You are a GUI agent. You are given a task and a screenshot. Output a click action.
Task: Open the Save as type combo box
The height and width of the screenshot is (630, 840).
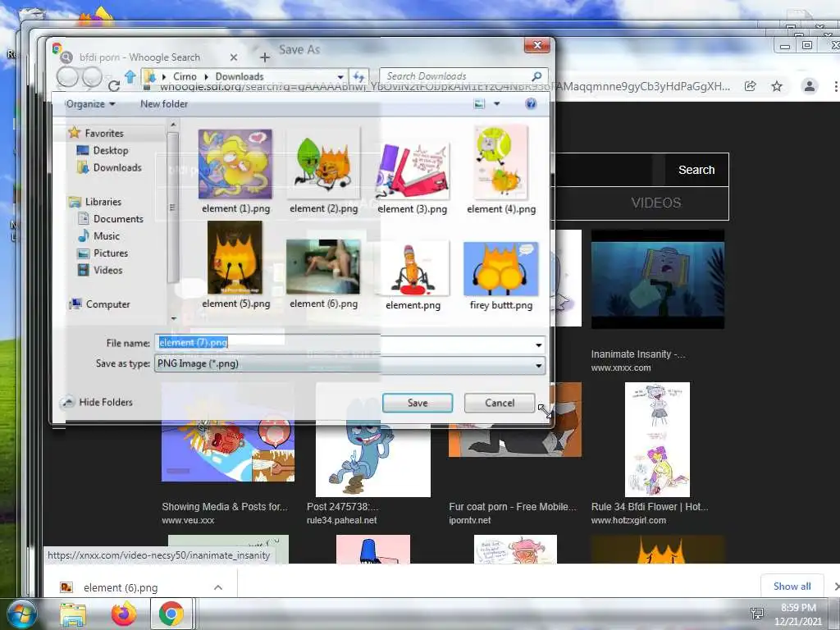[349, 364]
